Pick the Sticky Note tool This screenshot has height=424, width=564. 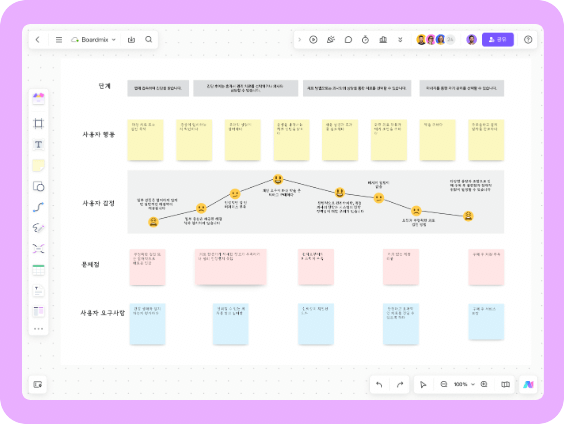pyautogui.click(x=38, y=165)
